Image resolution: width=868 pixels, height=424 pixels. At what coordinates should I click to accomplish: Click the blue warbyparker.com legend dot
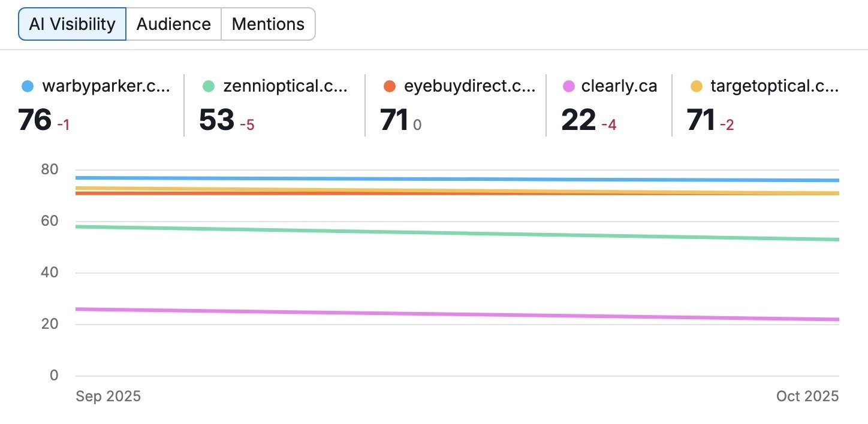(26, 86)
